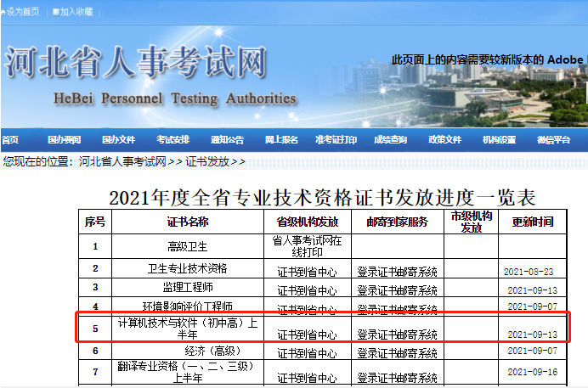Click the 市级机构发放 column header

(x=472, y=222)
